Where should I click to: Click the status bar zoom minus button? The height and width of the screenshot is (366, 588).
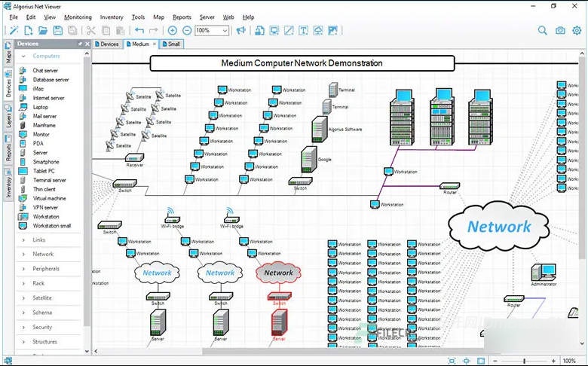(x=495, y=361)
